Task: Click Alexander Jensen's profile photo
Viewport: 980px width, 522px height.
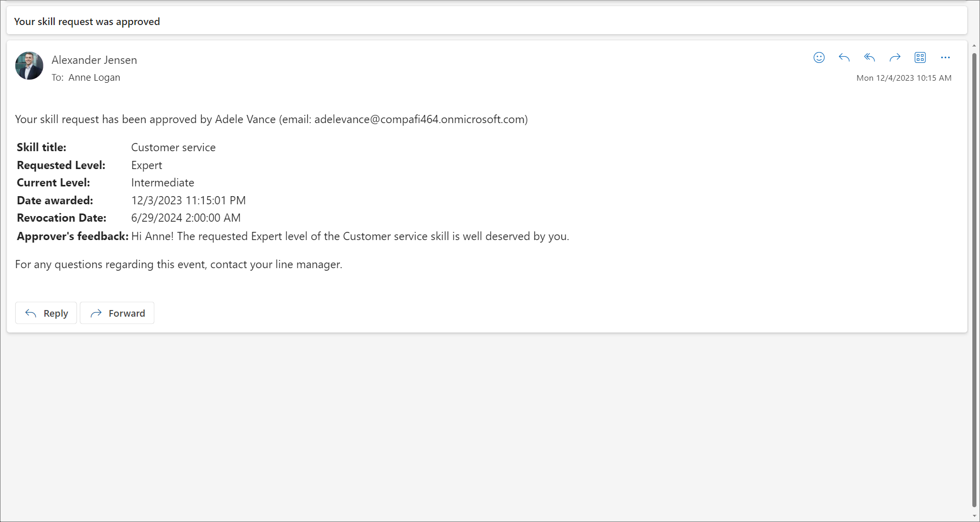Action: [29, 66]
